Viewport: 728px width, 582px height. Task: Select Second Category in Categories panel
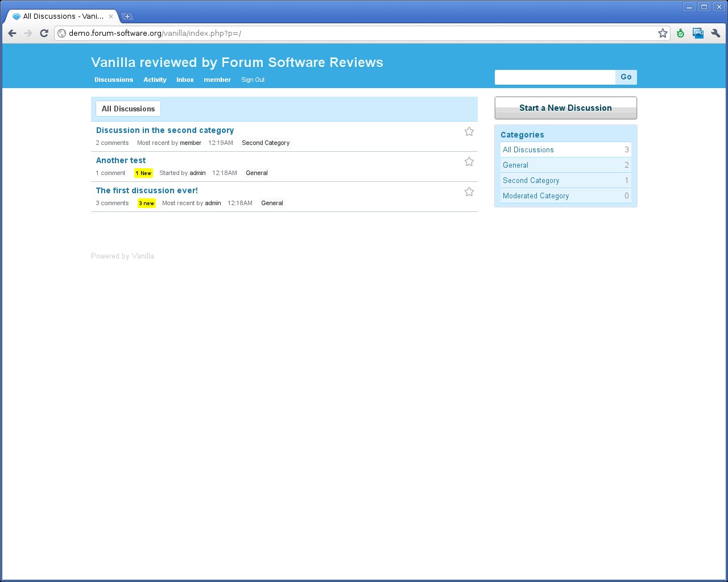pos(566,180)
